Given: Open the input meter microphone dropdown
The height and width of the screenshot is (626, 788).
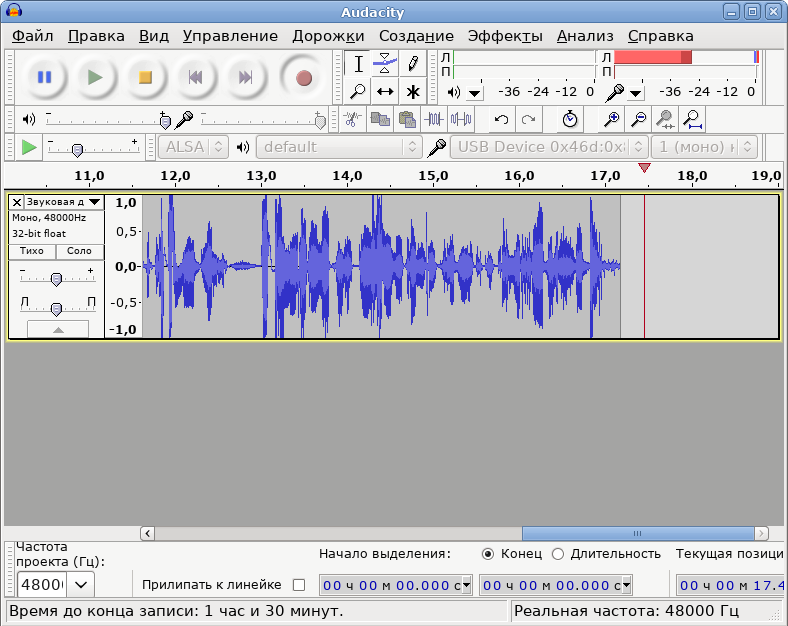Looking at the screenshot, I should coord(636,93).
